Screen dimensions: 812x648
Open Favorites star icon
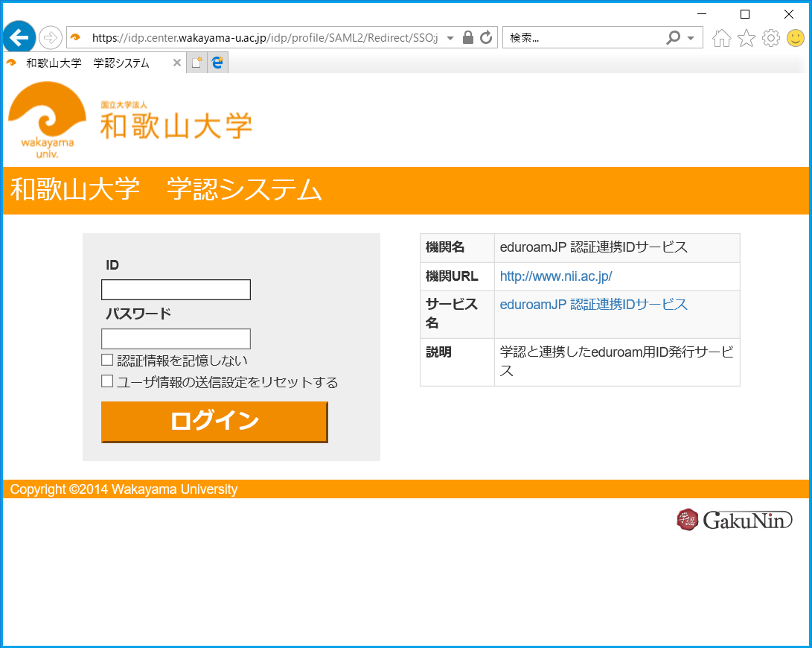click(x=747, y=38)
